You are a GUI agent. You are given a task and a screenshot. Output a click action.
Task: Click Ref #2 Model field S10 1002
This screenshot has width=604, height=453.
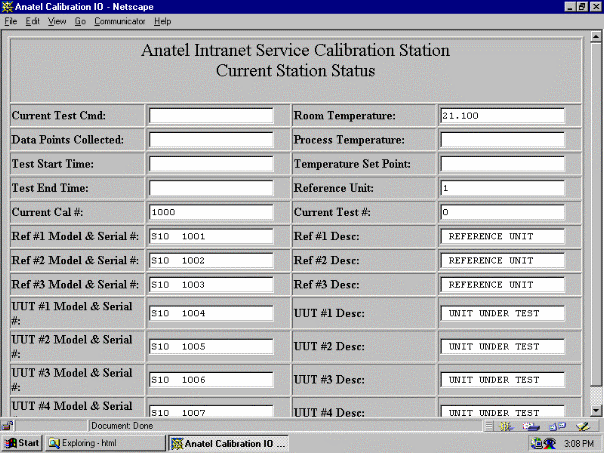pyautogui.click(x=211, y=260)
